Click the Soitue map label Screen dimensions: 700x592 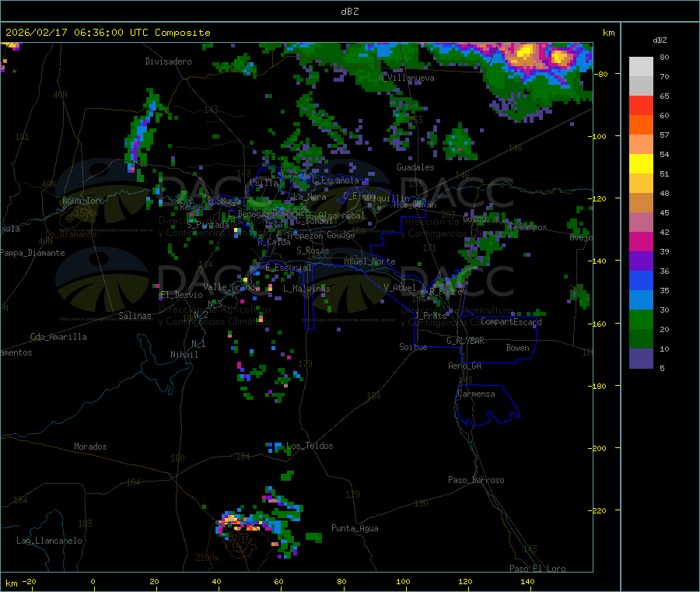coord(413,347)
